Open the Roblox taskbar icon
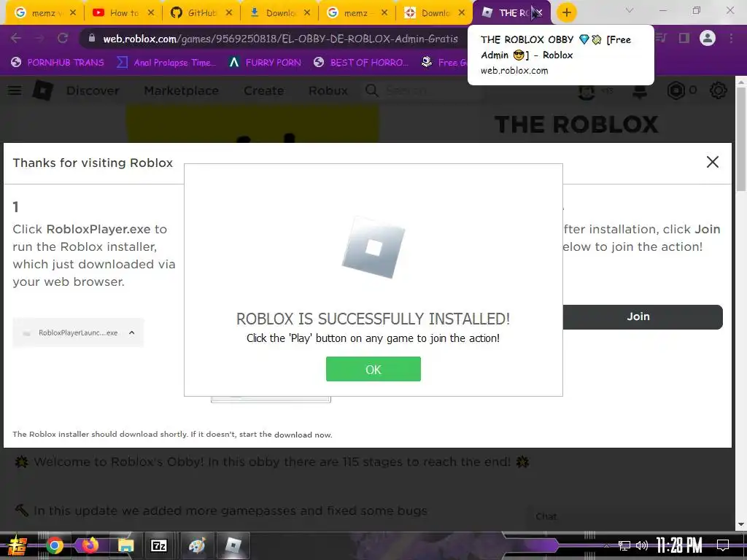 click(x=233, y=545)
